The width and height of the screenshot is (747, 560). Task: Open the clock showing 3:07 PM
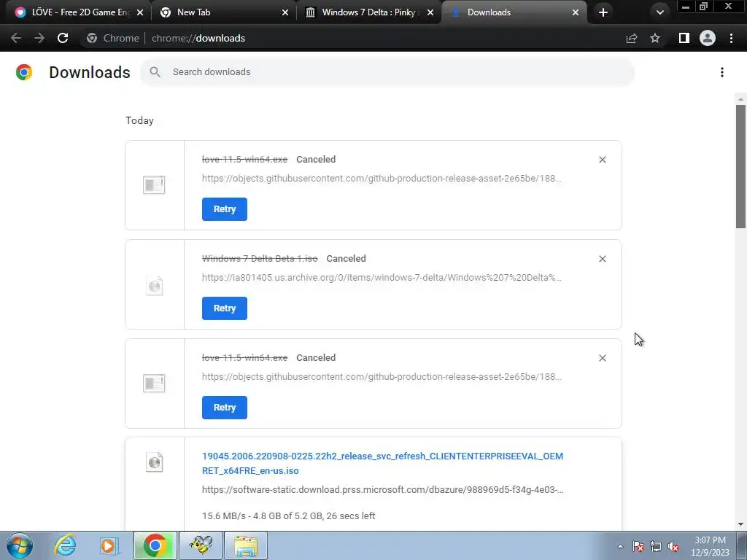pos(710,545)
